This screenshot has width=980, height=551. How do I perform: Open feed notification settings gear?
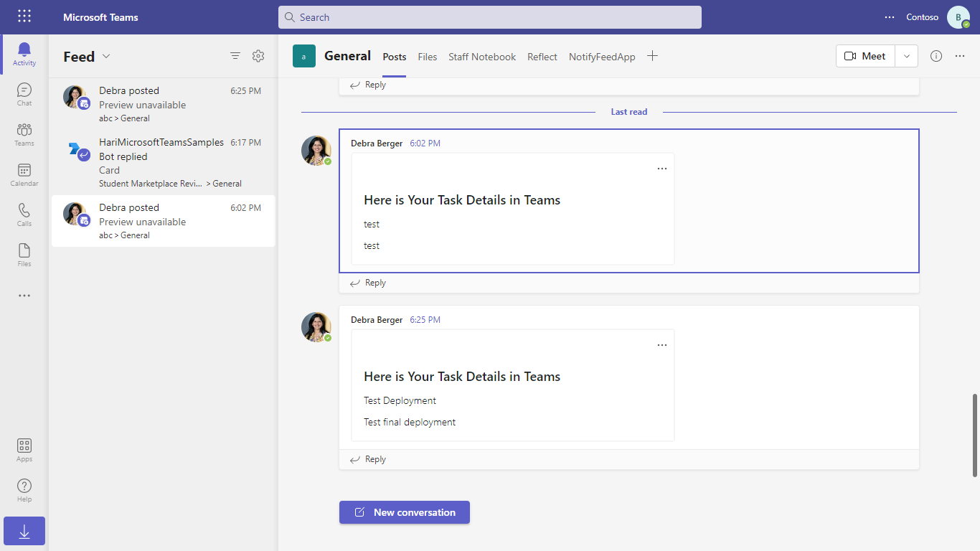tap(258, 56)
